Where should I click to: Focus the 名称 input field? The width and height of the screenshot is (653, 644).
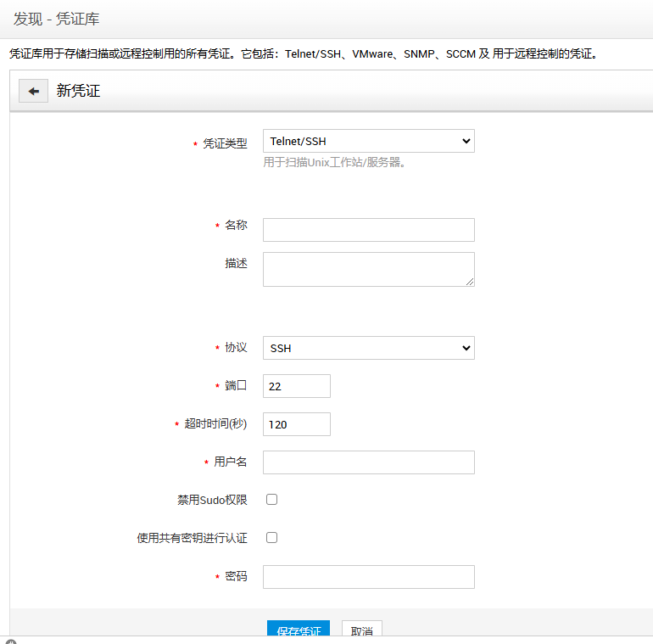tap(368, 230)
